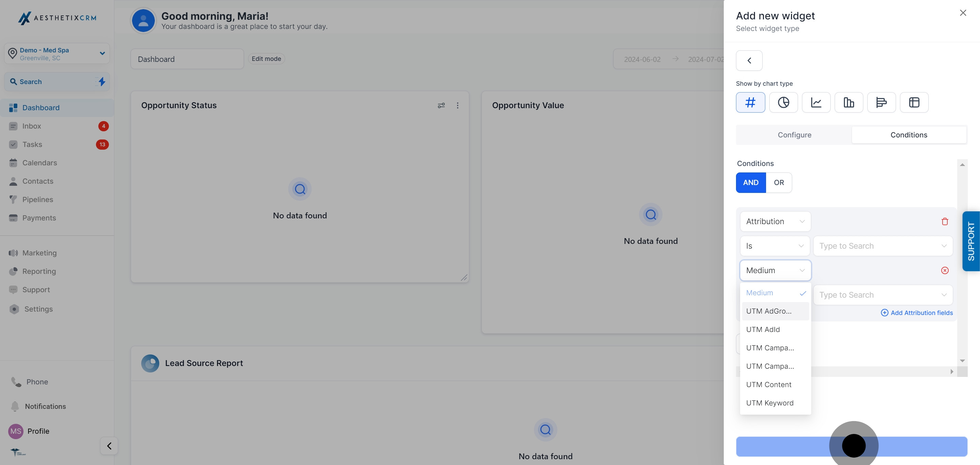Delete the Attribution condition with trash icon
Image resolution: width=980 pixels, height=465 pixels.
tap(945, 221)
